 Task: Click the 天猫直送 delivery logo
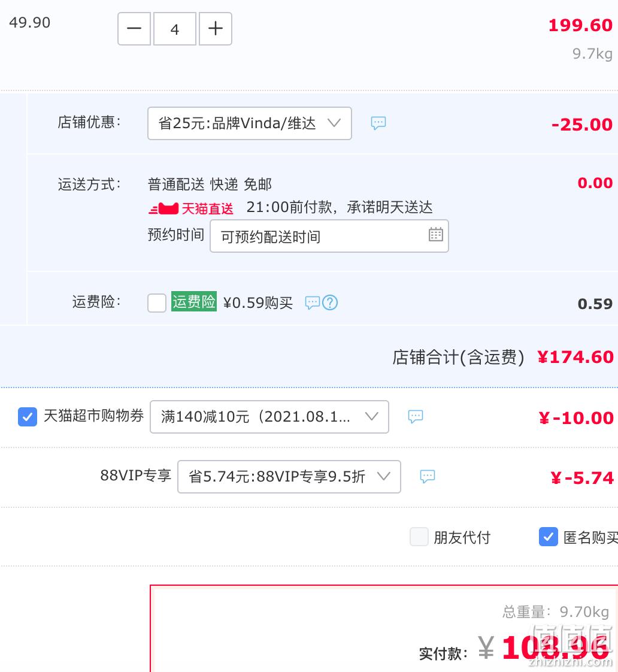click(x=191, y=208)
